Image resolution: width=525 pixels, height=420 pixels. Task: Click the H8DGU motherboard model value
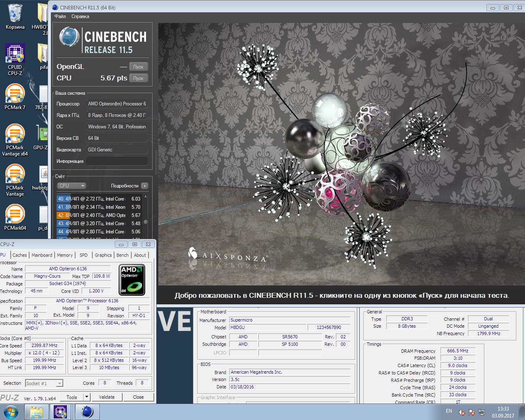coord(268,327)
